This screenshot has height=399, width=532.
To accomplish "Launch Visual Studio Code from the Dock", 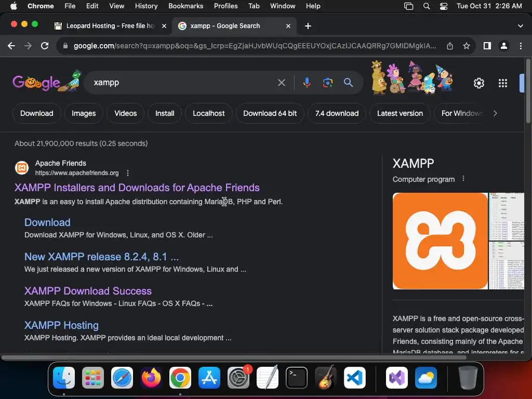I will [354, 378].
